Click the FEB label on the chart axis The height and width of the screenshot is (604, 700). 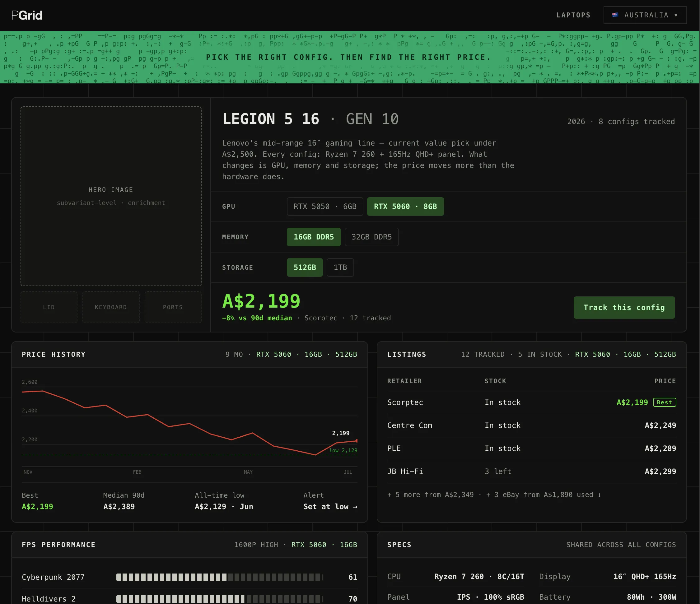[137, 472]
